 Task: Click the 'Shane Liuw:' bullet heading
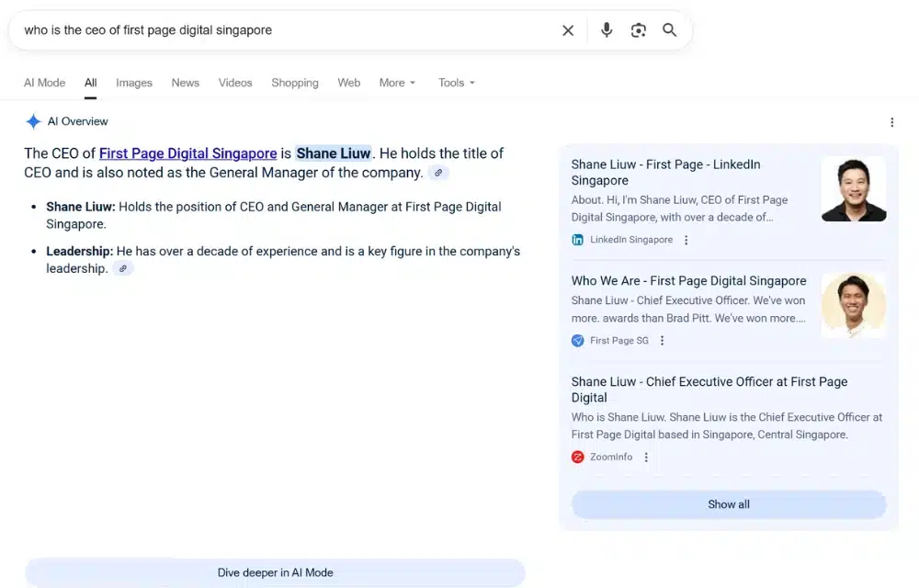coord(81,207)
